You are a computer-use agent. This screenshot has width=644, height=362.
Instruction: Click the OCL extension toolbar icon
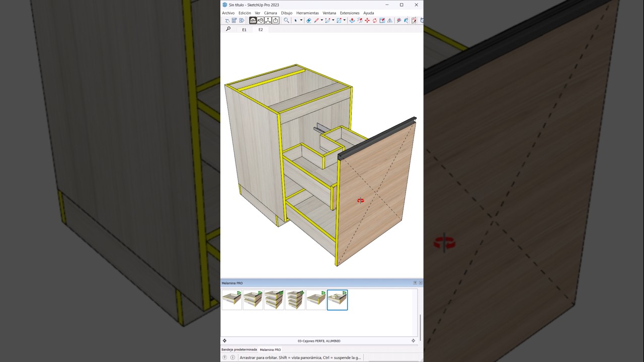point(253,21)
